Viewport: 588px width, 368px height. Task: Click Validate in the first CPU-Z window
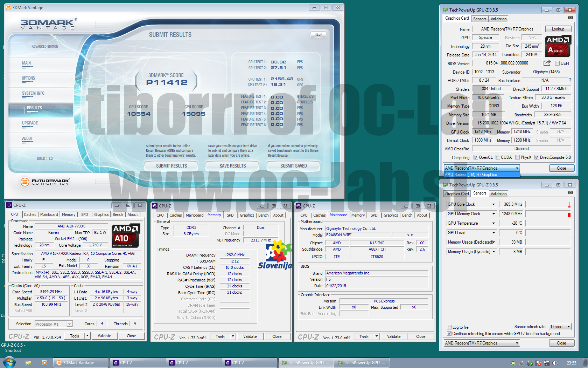pyautogui.click(x=104, y=336)
